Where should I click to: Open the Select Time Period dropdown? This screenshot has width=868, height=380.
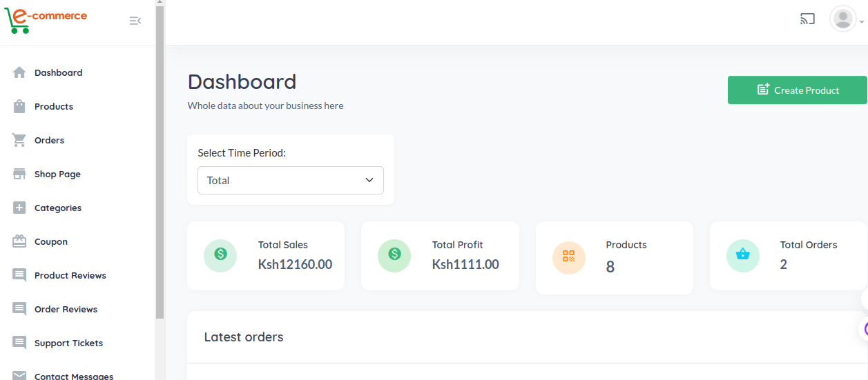coord(291,180)
